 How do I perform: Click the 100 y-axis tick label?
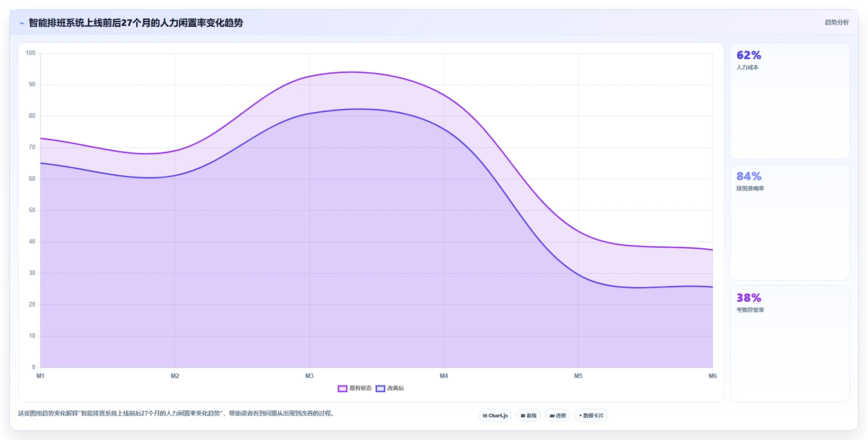tap(30, 53)
